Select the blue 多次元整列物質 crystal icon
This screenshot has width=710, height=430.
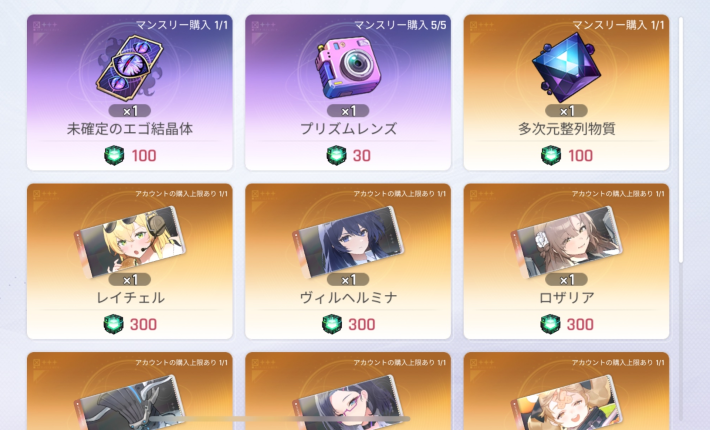(x=566, y=68)
